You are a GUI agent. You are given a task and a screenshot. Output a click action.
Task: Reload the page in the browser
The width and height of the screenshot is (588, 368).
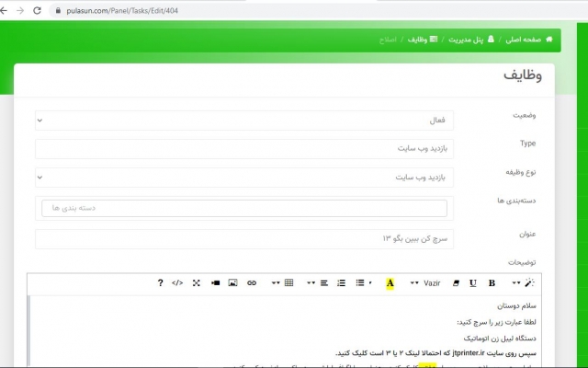[37, 10]
